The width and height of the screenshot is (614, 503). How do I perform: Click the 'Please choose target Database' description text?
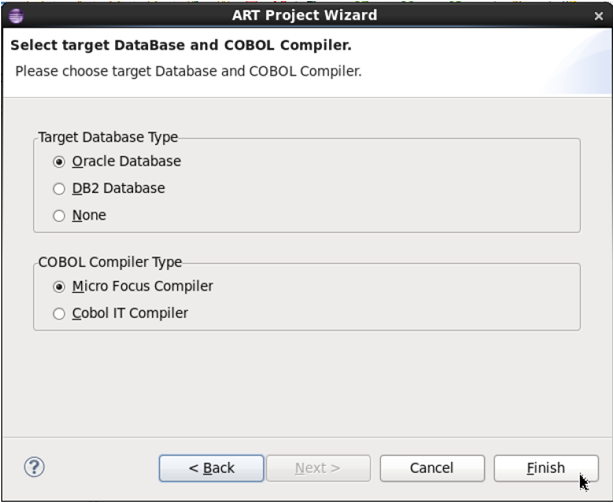point(188,71)
